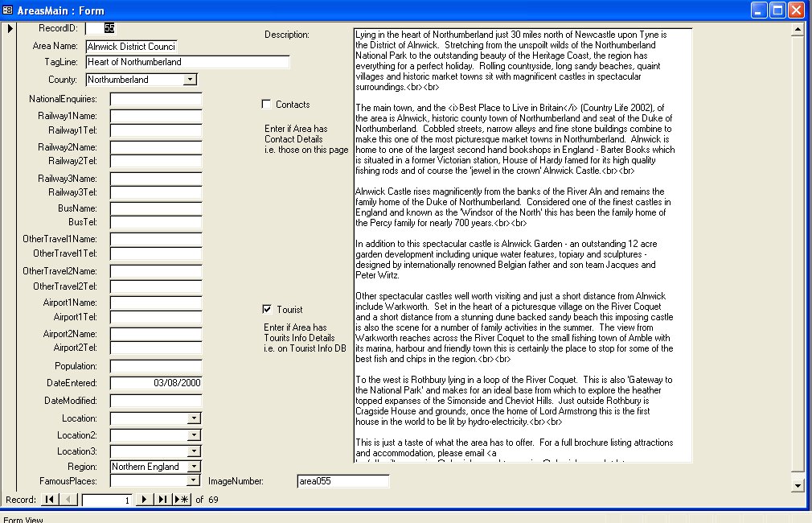Image resolution: width=812 pixels, height=523 pixels.
Task: Select the OtherTravel1Tel field
Action: click(156, 253)
